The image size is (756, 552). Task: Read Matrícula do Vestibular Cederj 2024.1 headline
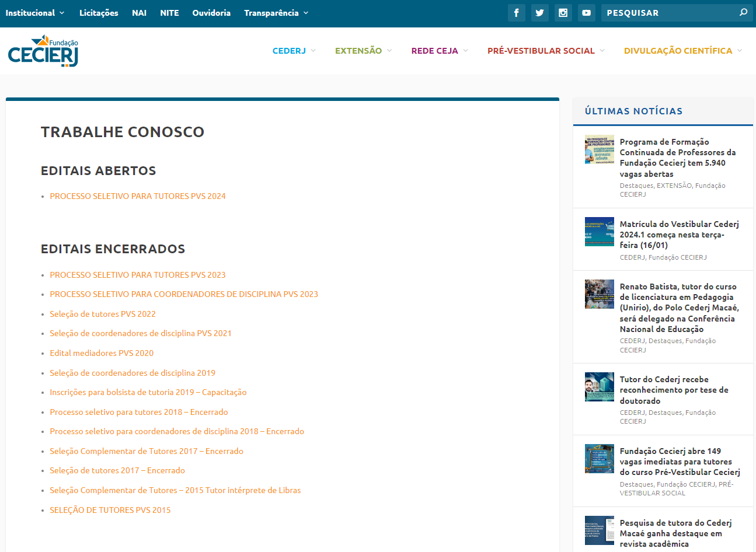(x=680, y=235)
